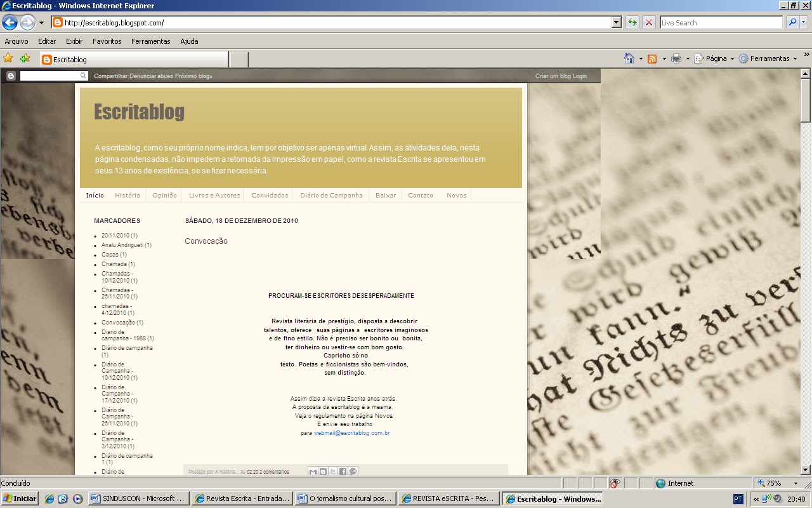
Task: Open the Diário de Campanha tab
Action: [x=331, y=195]
